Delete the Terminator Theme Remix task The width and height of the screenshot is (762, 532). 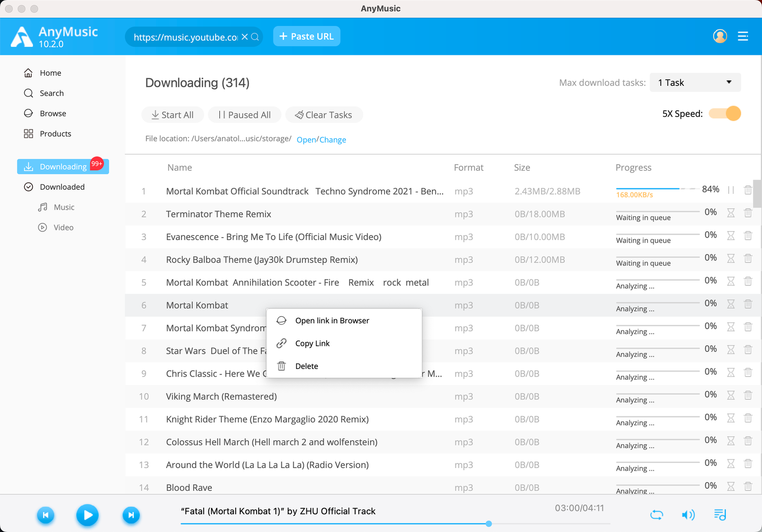[x=748, y=213]
